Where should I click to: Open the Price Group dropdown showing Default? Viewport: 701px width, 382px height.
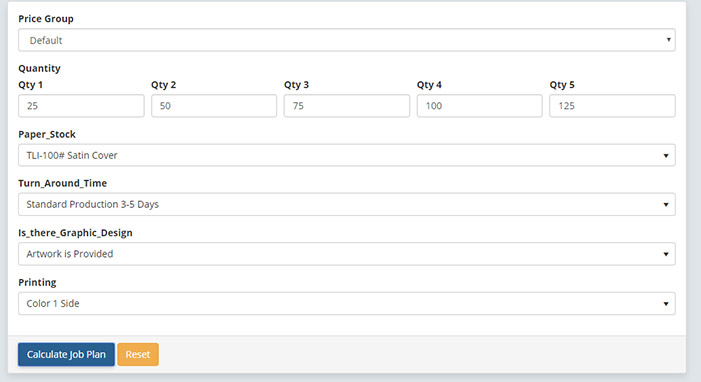click(x=346, y=40)
